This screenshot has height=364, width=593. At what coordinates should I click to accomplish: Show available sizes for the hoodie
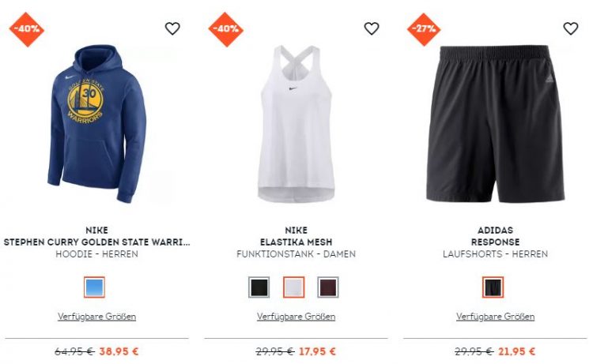(x=96, y=317)
